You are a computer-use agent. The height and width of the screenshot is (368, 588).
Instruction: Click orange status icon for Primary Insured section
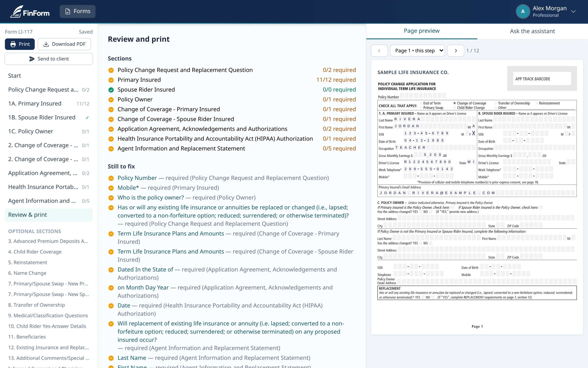coord(111,80)
